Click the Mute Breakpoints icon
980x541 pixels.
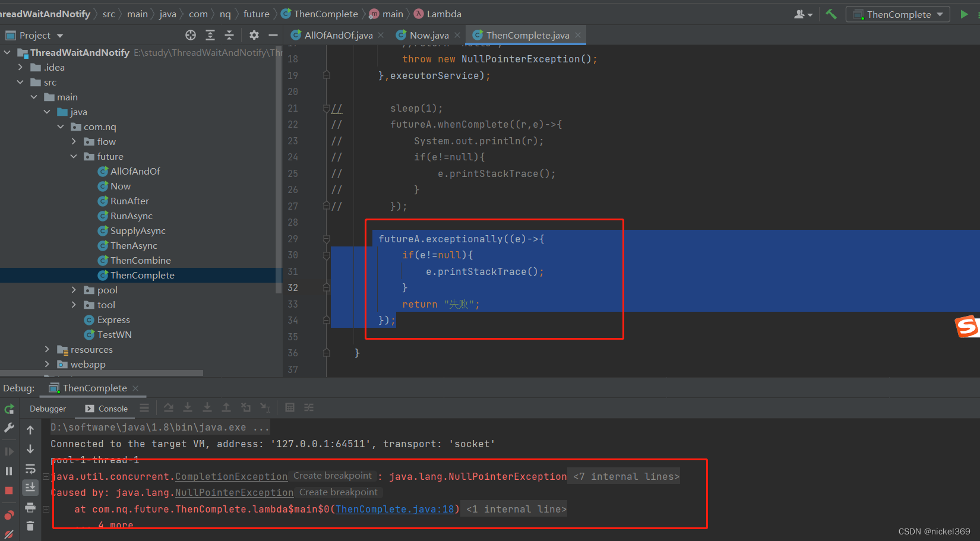pyautogui.click(x=9, y=534)
